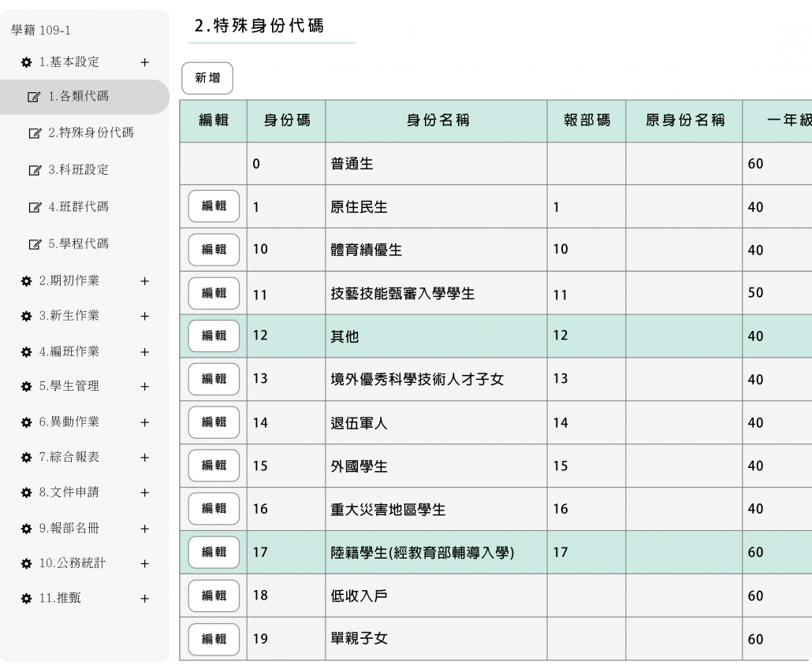Expand 2.期初作業 with its plus sign
The image size is (812, 672).
pos(145,281)
